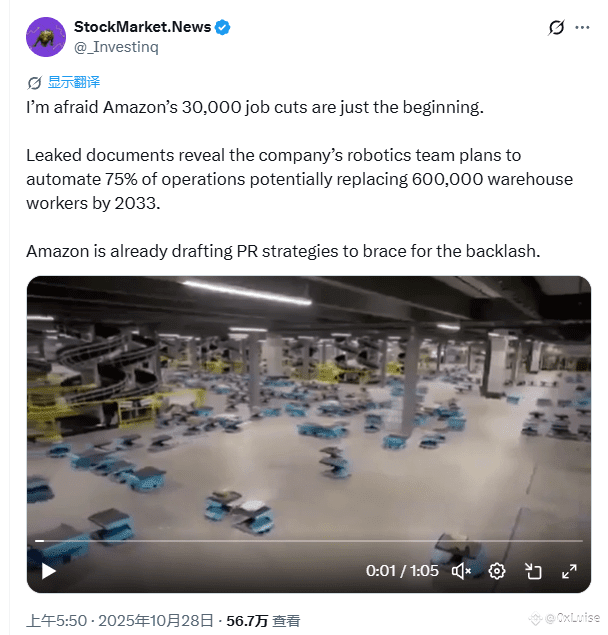Open the StockMarket.News display name
This screenshot has width=608, height=635.
click(x=143, y=27)
